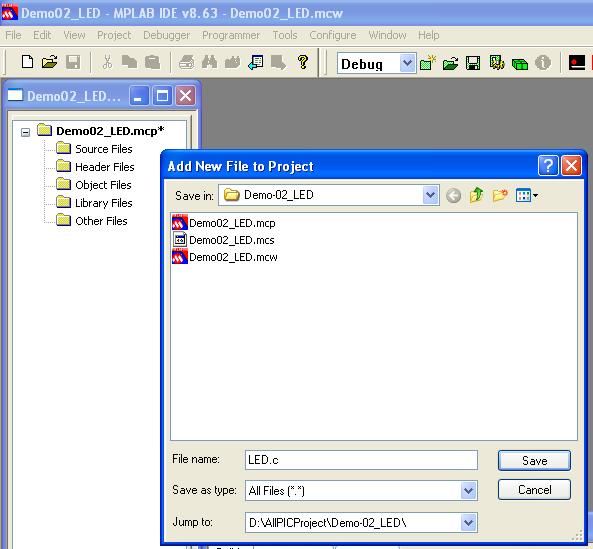Click the green Package icon in toolbar

520,63
